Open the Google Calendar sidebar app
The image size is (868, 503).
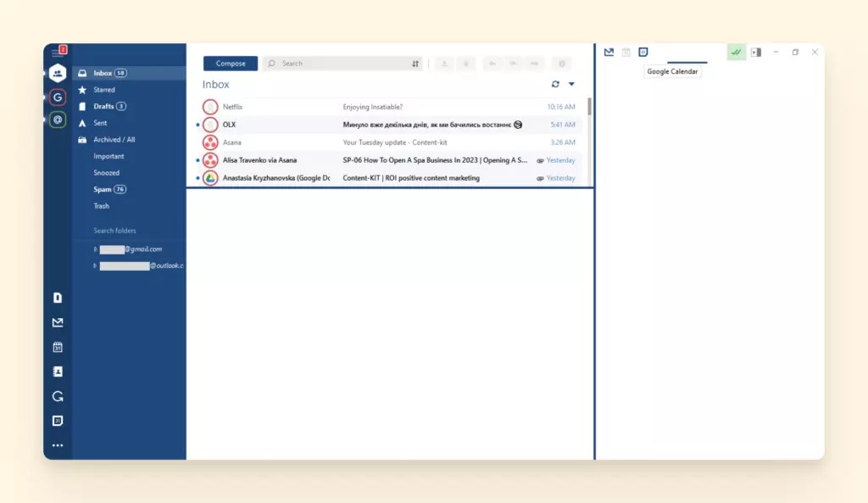click(x=643, y=52)
